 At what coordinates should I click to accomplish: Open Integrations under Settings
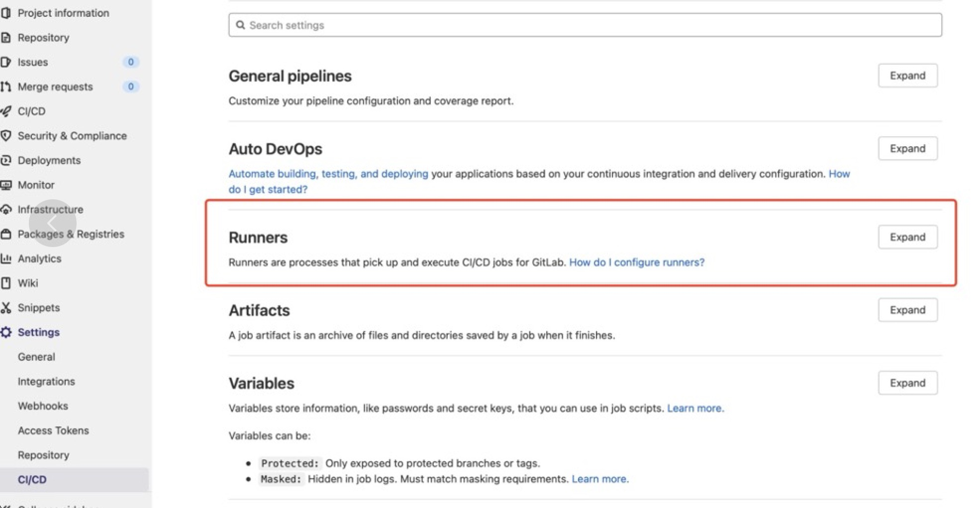tap(46, 381)
